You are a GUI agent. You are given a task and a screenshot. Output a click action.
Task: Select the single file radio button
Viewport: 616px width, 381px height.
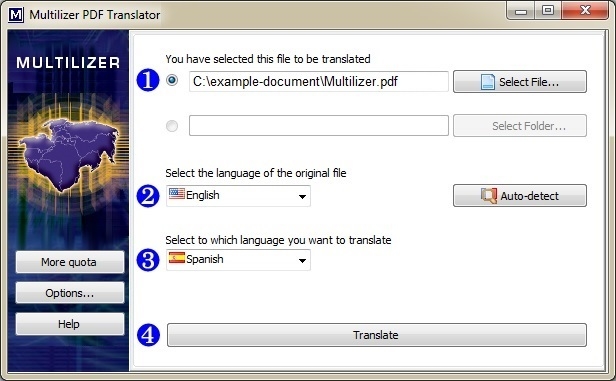click(172, 80)
